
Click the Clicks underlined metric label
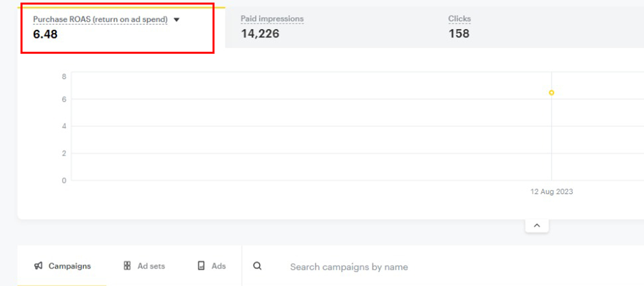tap(459, 19)
